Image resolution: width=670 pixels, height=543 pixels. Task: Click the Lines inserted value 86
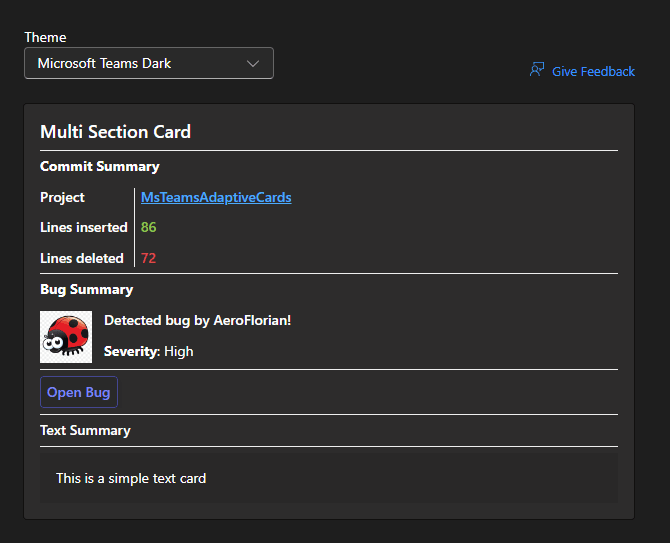(149, 227)
